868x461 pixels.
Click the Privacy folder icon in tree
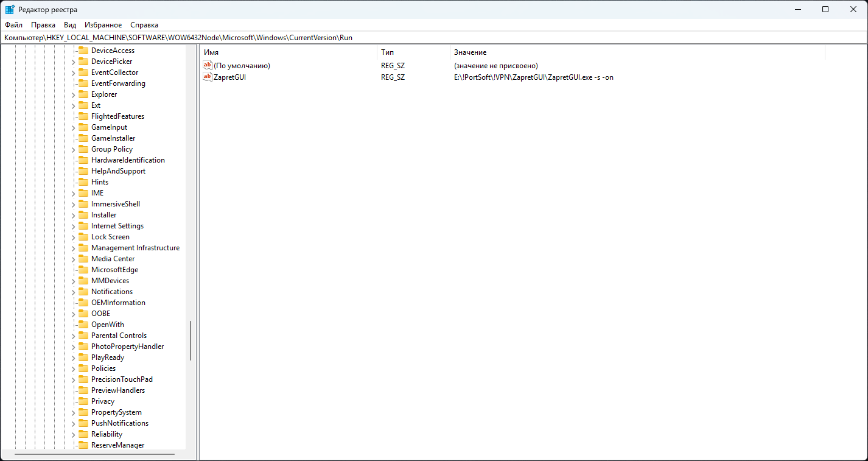(83, 401)
